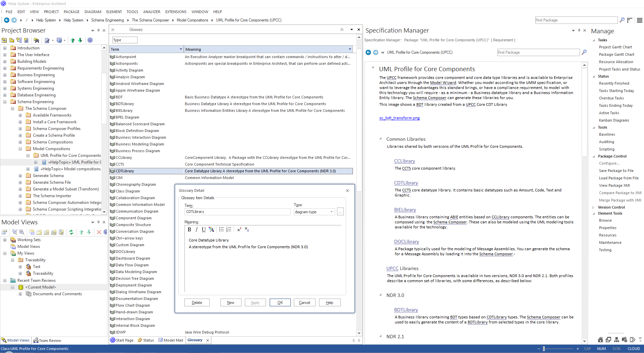Click the green Move Up arrow in Project Browser
The height and width of the screenshot is (353, 644).
pyautogui.click(x=73, y=40)
